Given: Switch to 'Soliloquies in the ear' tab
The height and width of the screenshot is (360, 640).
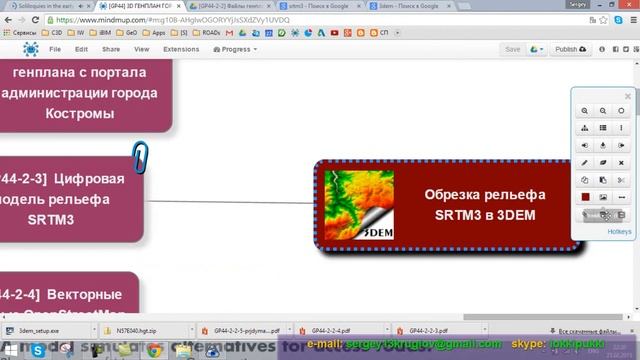Looking at the screenshot, I should coord(51,6).
